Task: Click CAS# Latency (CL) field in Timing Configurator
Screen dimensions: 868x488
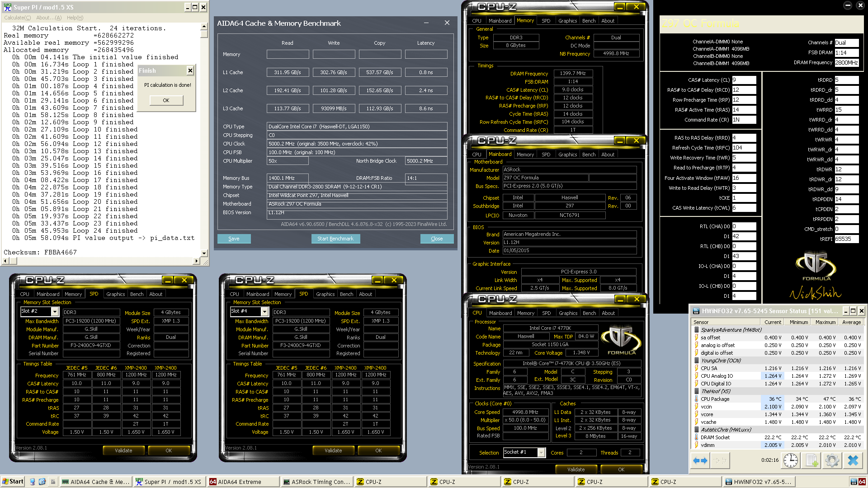Action: [744, 80]
